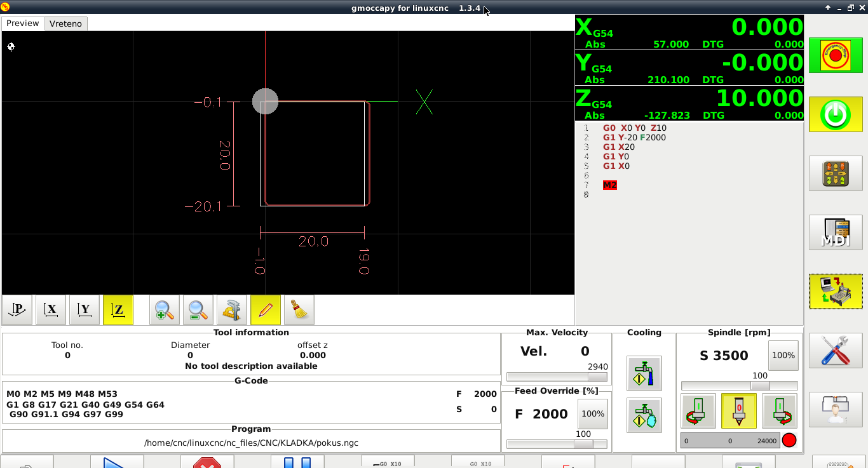Switch the preview to X view
This screenshot has width=868, height=468.
pos(51,310)
